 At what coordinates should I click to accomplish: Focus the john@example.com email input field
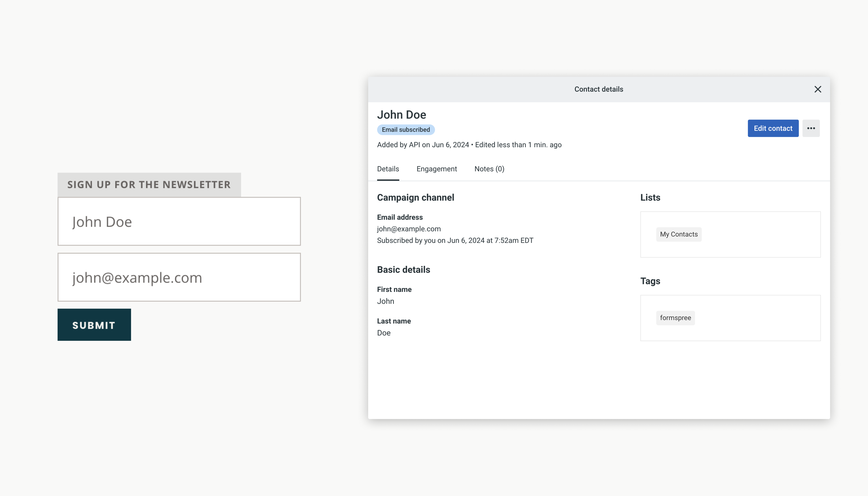coord(179,277)
